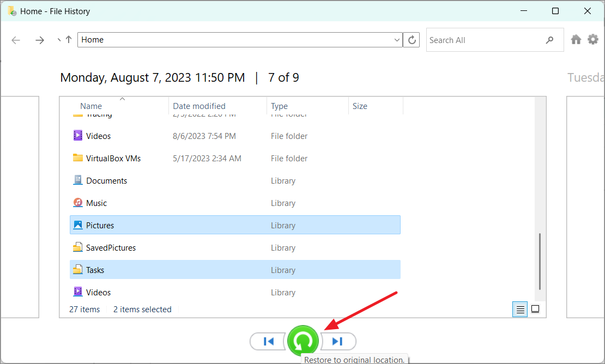The height and width of the screenshot is (364, 605).
Task: Click the Pictures library icon
Action: pos(78,225)
